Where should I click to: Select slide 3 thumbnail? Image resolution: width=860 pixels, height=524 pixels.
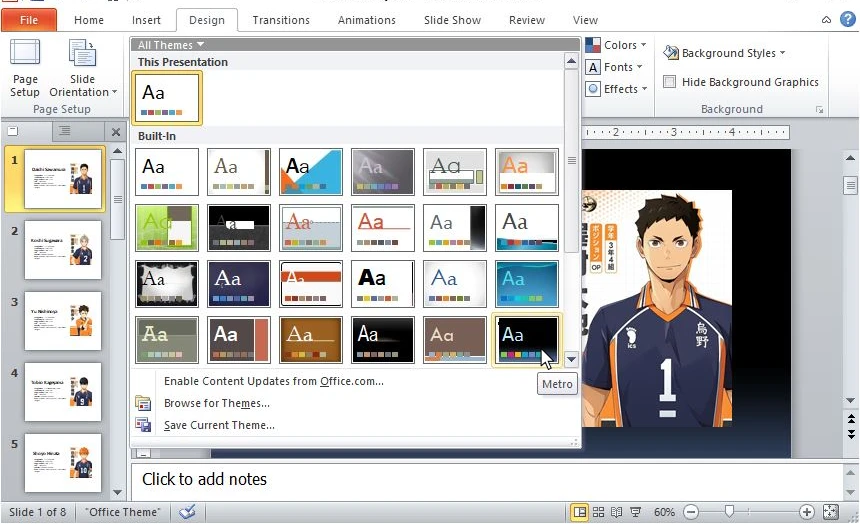pyautogui.click(x=63, y=321)
